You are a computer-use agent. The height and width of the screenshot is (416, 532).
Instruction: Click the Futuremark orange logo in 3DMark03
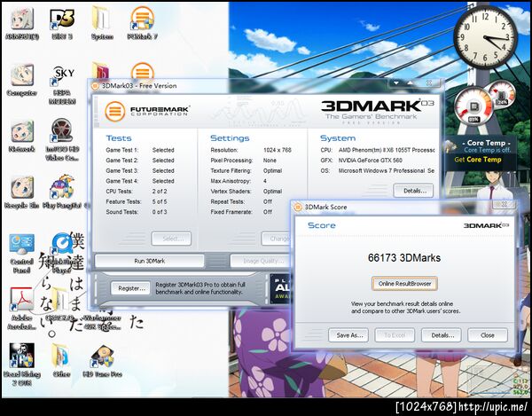(x=115, y=111)
